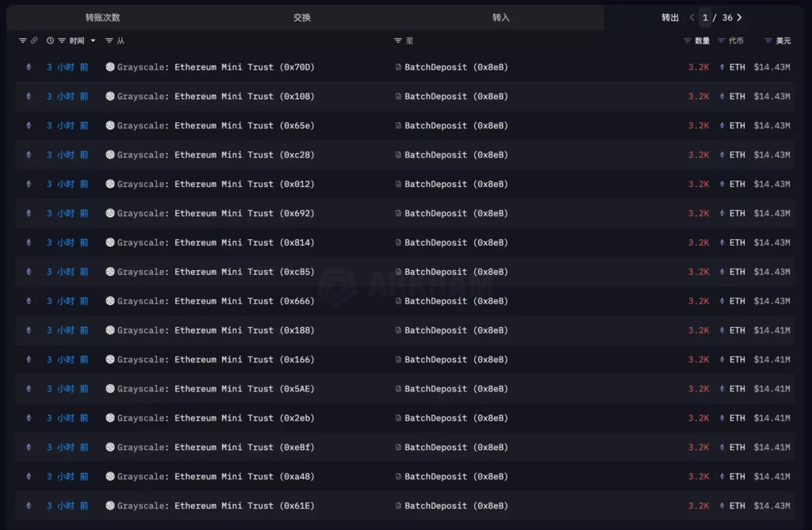812x530 pixels.
Task: Click the ETH token in the 0x666 row
Action: click(x=737, y=301)
